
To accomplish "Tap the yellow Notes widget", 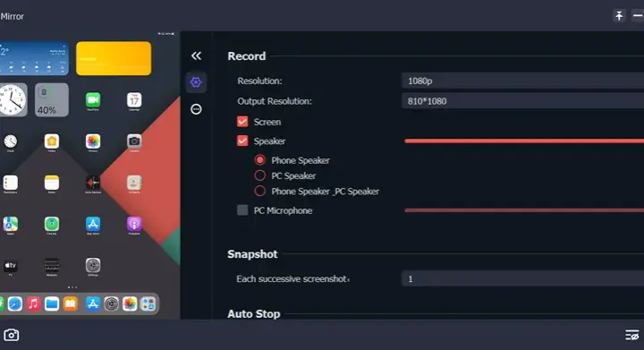I will (x=114, y=58).
